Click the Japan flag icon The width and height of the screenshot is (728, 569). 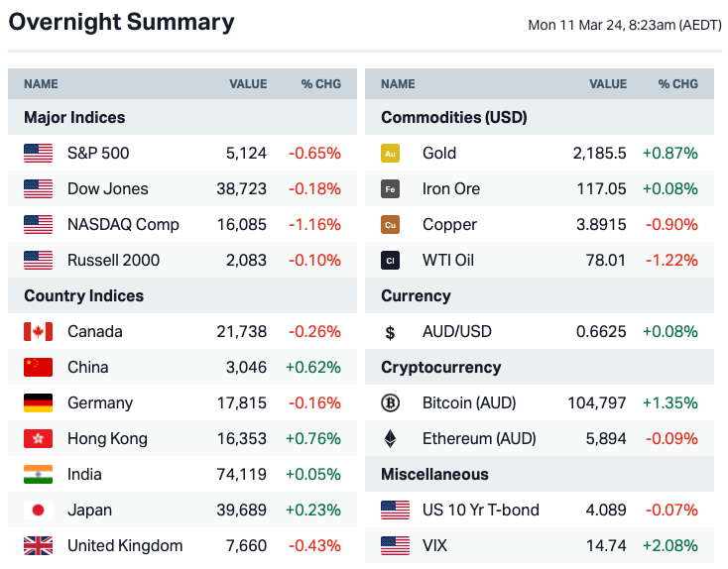click(38, 511)
